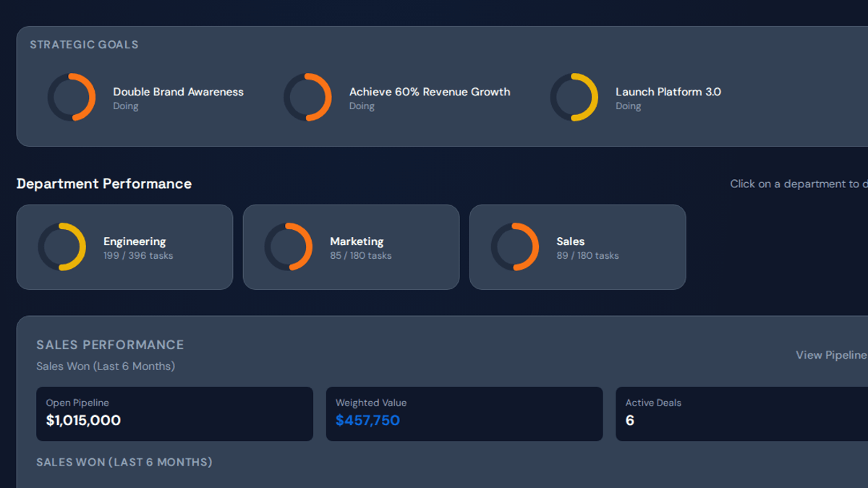Viewport: 868px width, 488px height.
Task: Click the Achieve 60% Revenue Growth progress ring
Action: [x=307, y=98]
